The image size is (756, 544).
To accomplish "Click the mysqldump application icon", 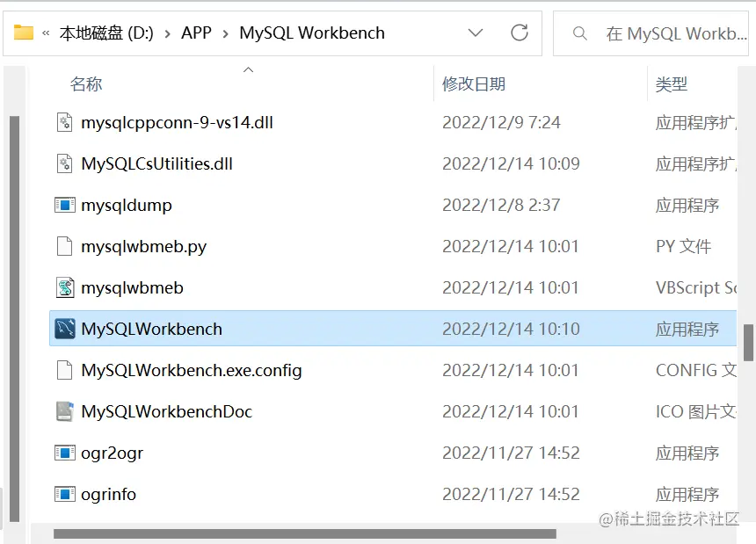I will (x=64, y=206).
